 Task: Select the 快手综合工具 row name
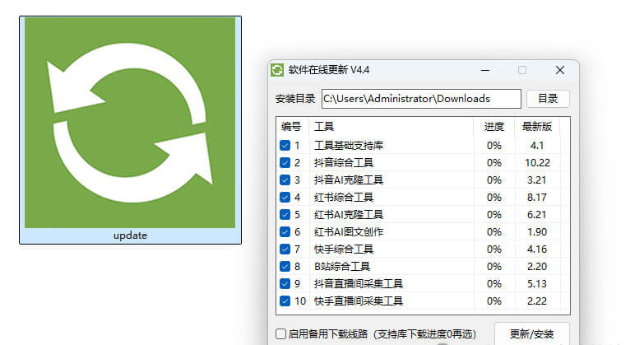tap(344, 249)
